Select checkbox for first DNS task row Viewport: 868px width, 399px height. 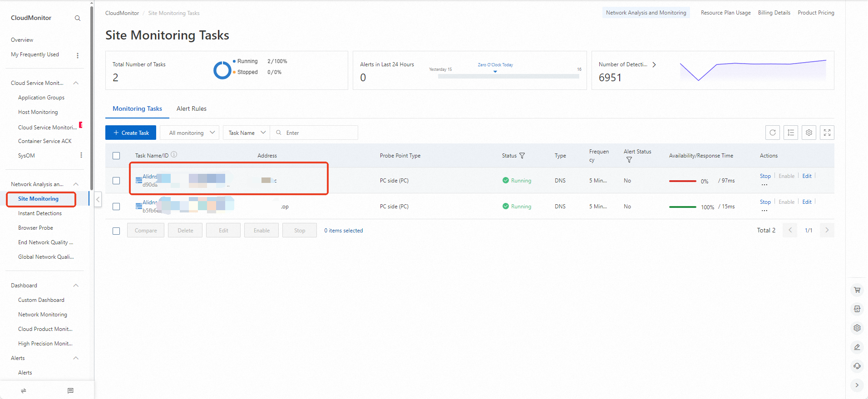116,181
